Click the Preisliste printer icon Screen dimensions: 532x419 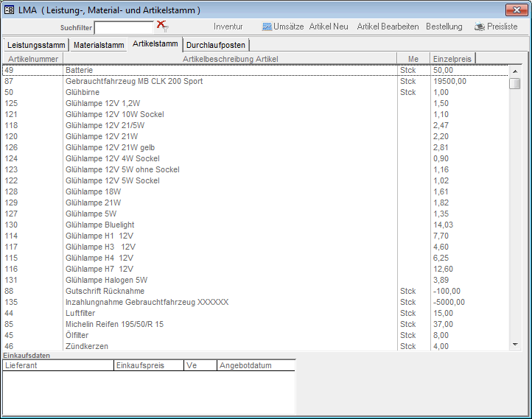pos(479,27)
